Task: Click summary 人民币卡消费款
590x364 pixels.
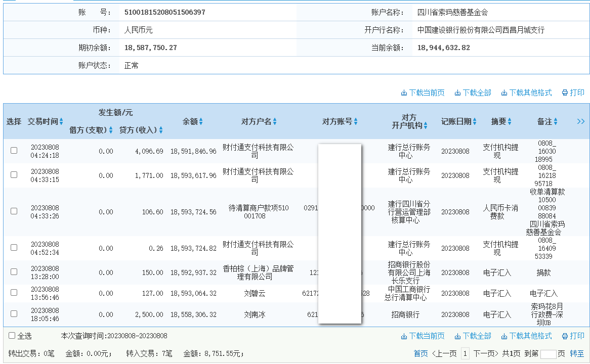Action: coord(500,212)
